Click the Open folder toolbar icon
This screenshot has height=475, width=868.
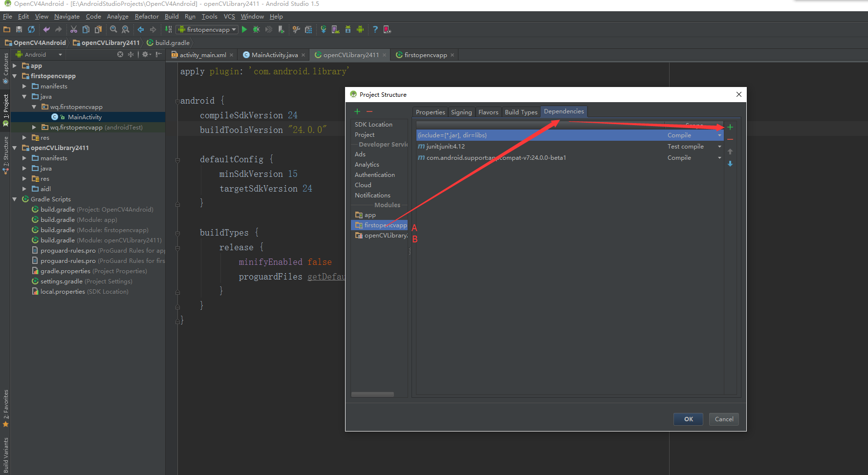(7, 29)
